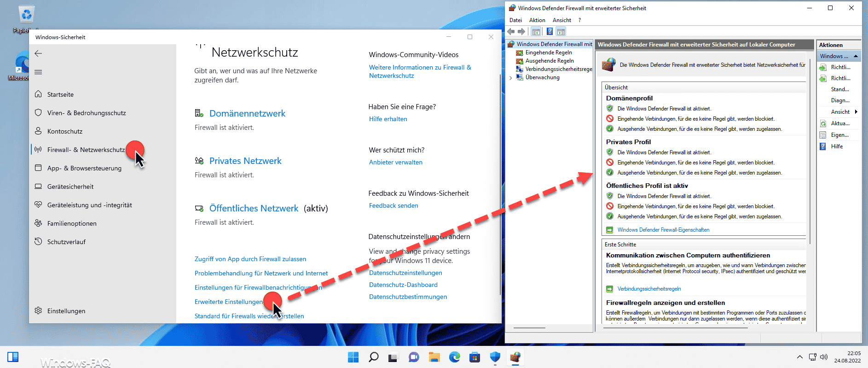
Task: Open Geräteleistung und -integrität
Action: coord(89,205)
